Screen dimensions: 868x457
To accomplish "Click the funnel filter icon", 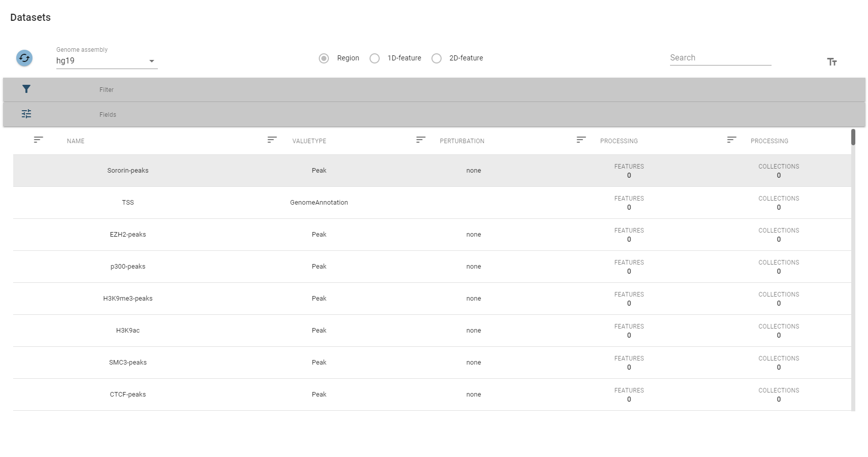I will pos(26,89).
